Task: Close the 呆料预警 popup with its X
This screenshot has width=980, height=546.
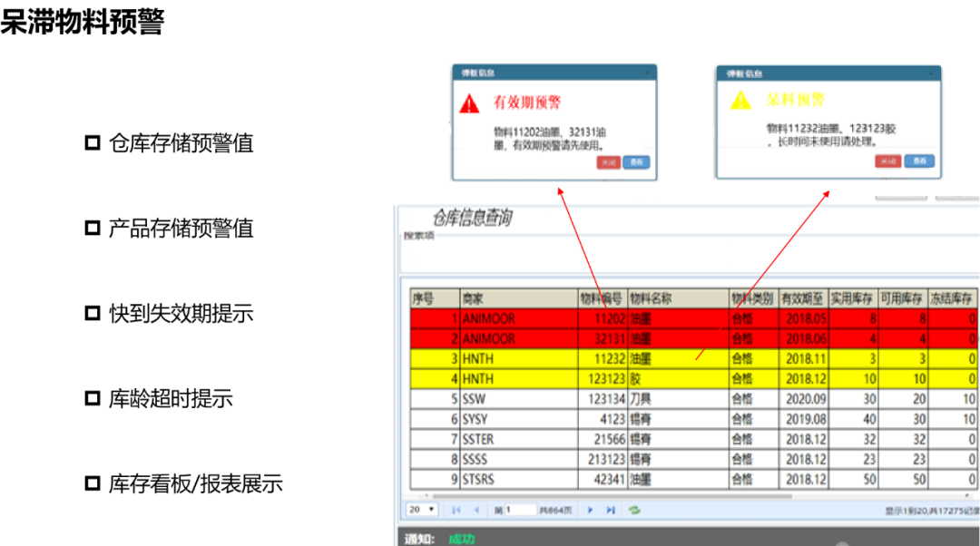Action: [x=931, y=73]
